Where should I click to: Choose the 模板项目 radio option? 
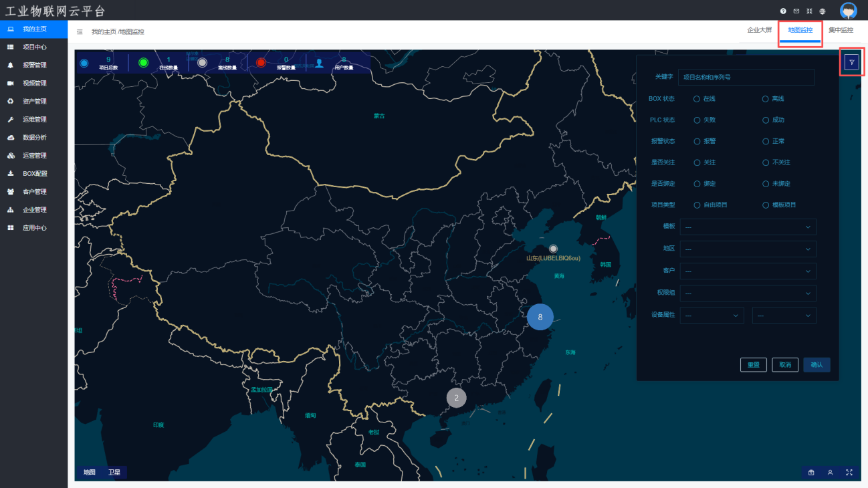pyautogui.click(x=766, y=205)
